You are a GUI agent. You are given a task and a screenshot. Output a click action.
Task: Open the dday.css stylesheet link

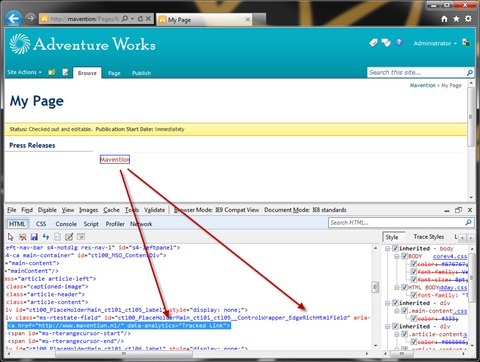click(453, 287)
